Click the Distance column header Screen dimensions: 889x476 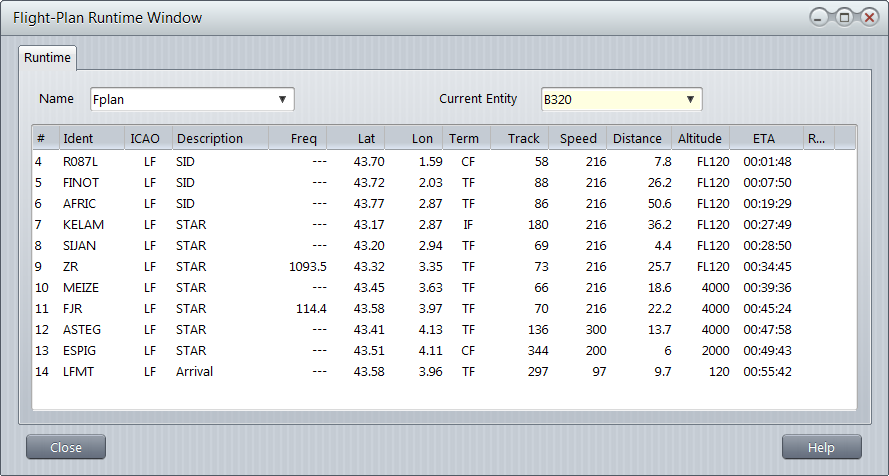[637, 138]
